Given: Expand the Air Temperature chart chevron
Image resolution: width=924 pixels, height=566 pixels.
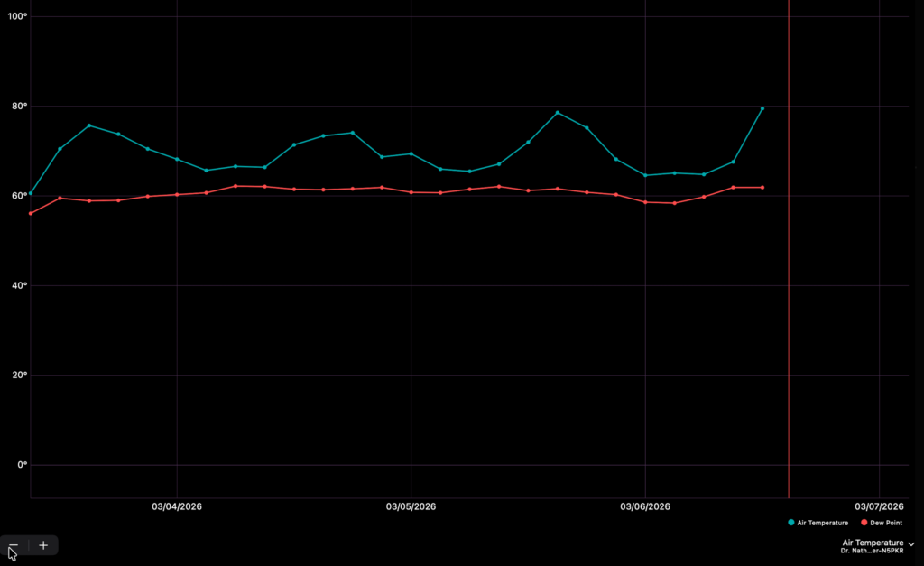Looking at the screenshot, I should pyautogui.click(x=911, y=544).
